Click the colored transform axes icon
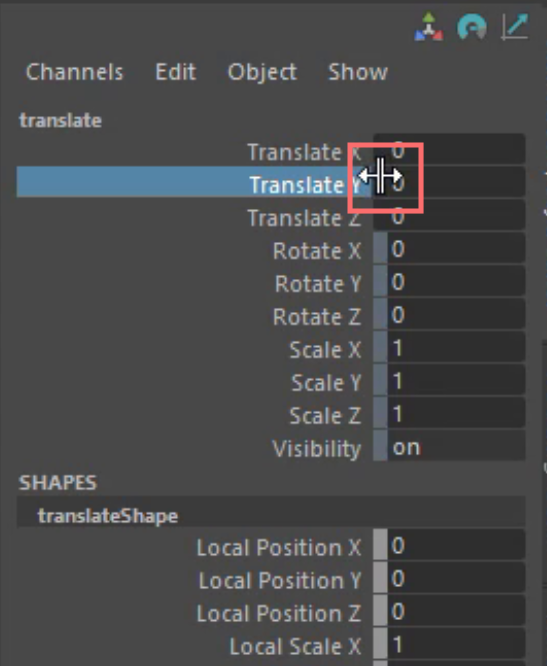 pos(429,27)
